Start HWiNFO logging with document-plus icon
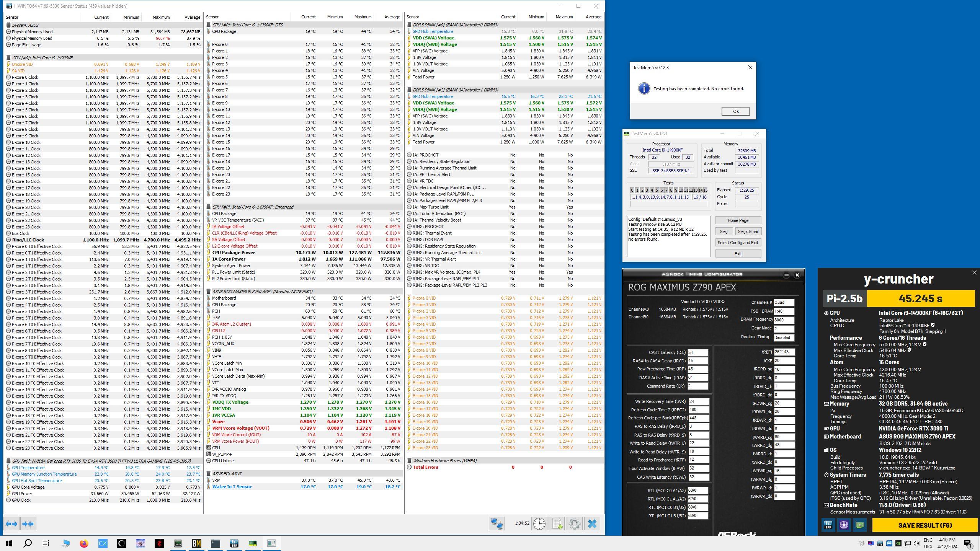Screen dimensions: 980x551 point(557,523)
